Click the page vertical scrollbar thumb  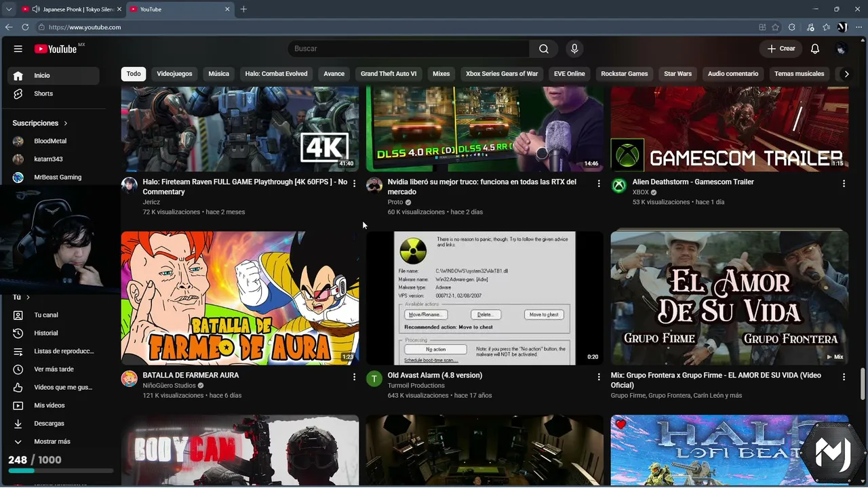(x=863, y=386)
